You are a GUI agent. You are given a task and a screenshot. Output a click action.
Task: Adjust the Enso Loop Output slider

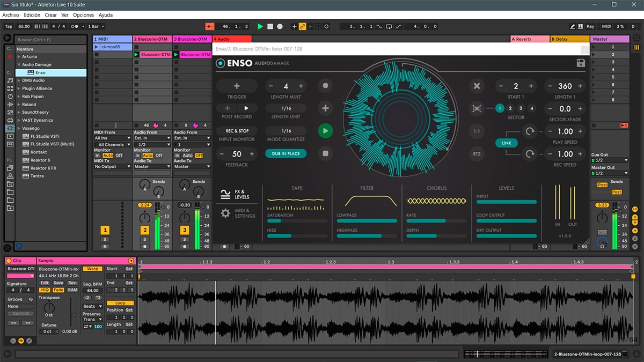(x=506, y=220)
